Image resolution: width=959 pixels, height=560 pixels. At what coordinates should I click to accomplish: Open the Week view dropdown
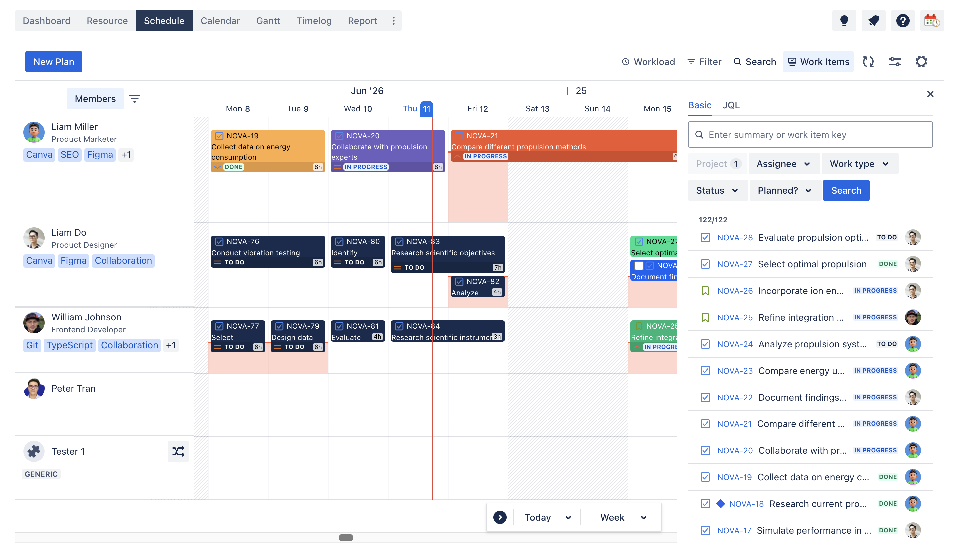[x=623, y=517]
